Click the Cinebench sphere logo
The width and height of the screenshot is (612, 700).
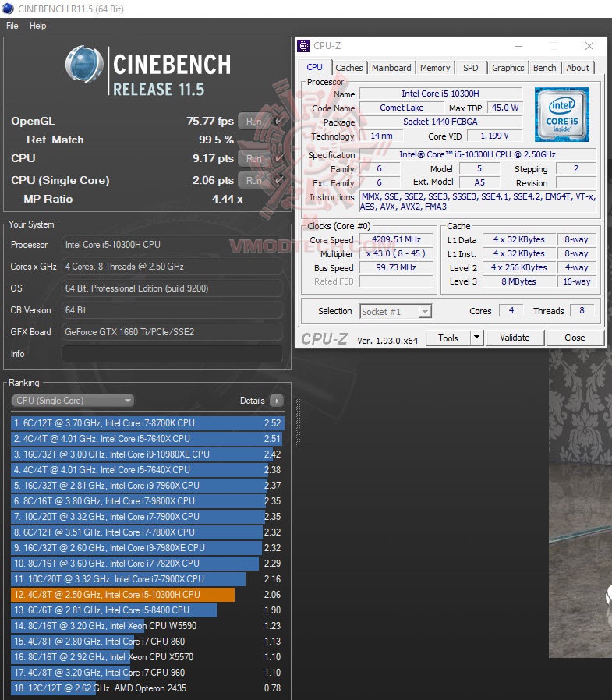pos(84,64)
